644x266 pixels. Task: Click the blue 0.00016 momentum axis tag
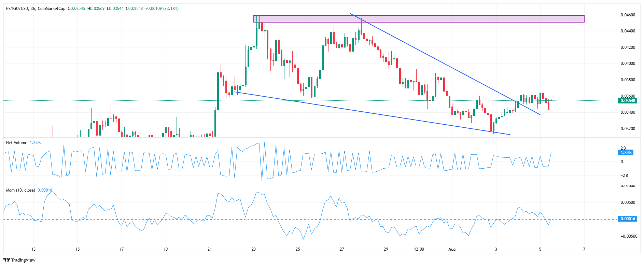click(628, 219)
